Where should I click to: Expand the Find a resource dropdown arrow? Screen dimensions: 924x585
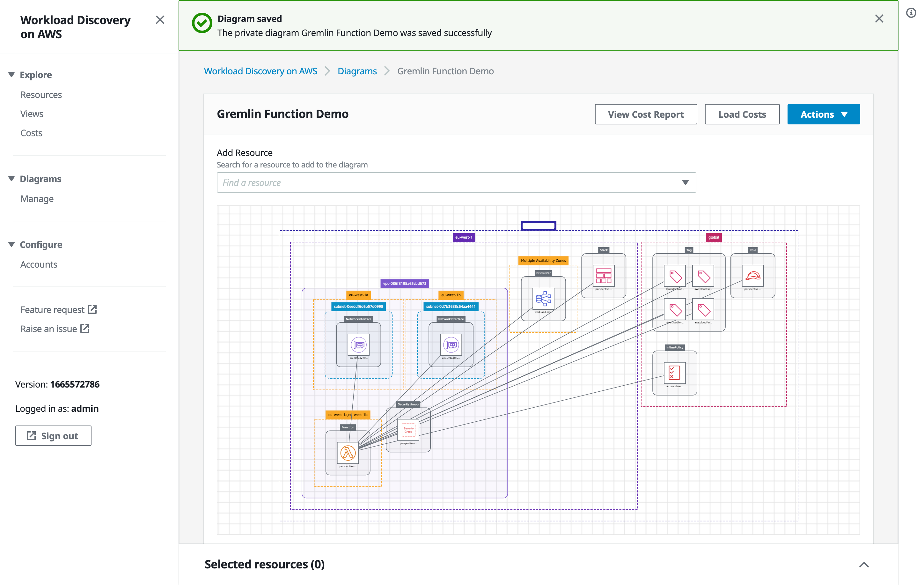point(685,182)
